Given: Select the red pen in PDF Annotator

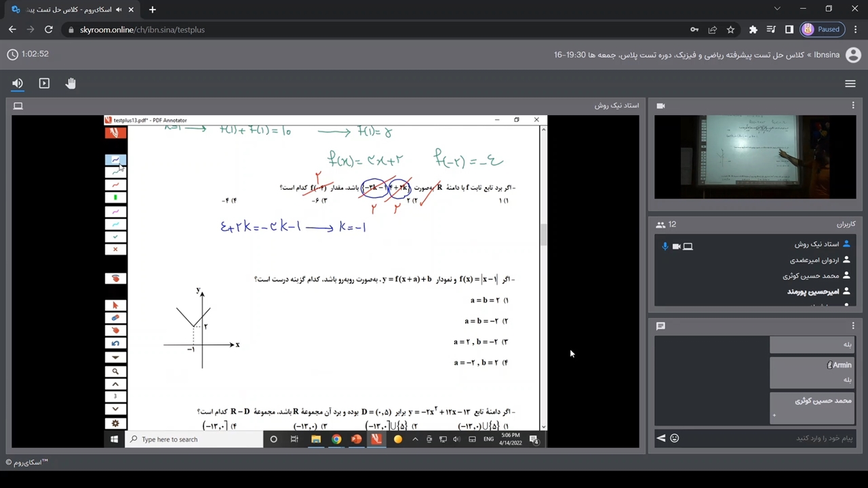Looking at the screenshot, I should coord(115,185).
